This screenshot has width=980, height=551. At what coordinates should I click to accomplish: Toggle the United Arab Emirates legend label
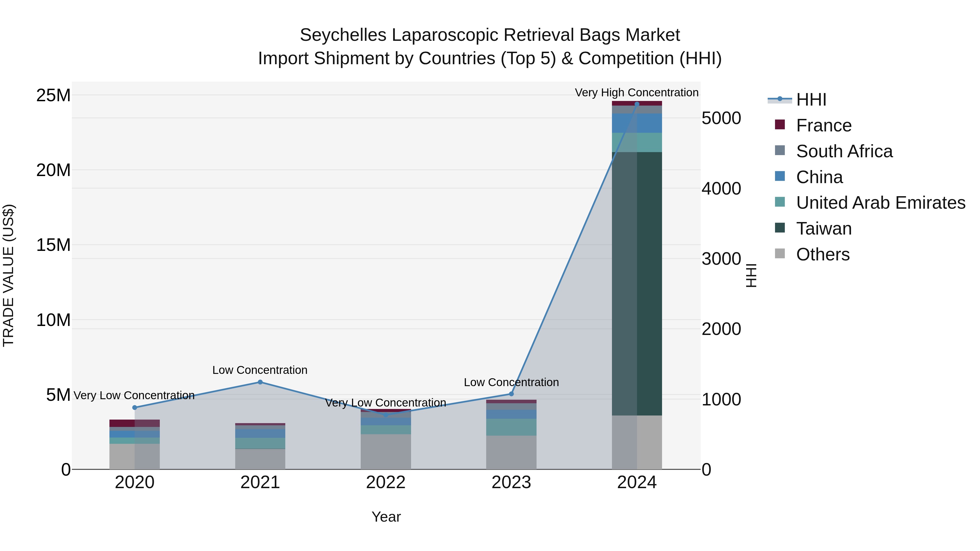pos(881,203)
